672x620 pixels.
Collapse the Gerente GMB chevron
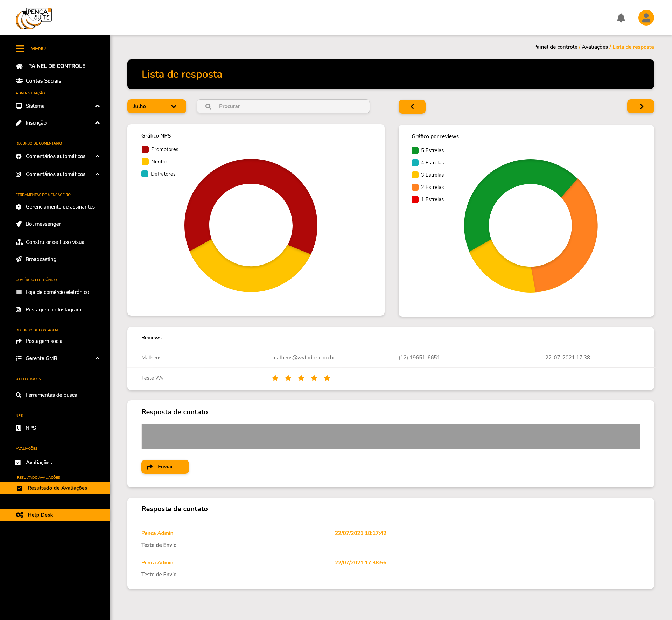(x=98, y=358)
